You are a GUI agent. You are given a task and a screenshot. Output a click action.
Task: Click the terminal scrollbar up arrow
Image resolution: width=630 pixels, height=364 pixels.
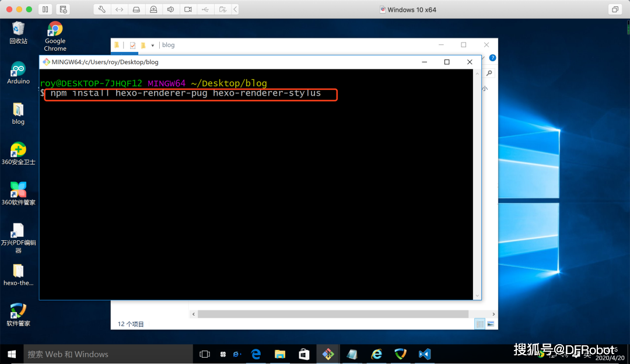coord(477,73)
